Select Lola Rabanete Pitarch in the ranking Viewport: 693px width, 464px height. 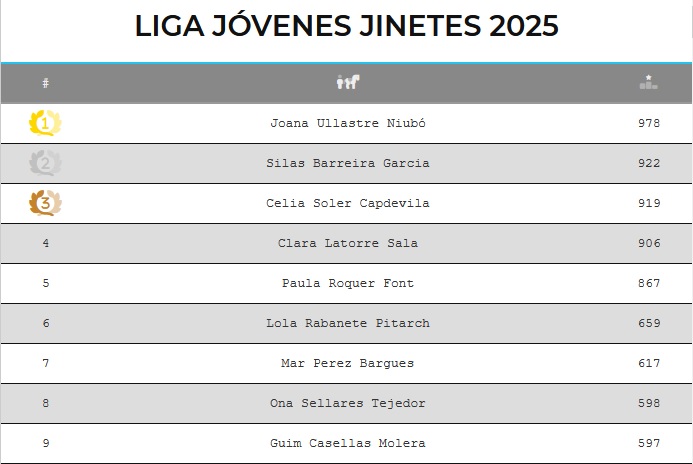pos(348,323)
